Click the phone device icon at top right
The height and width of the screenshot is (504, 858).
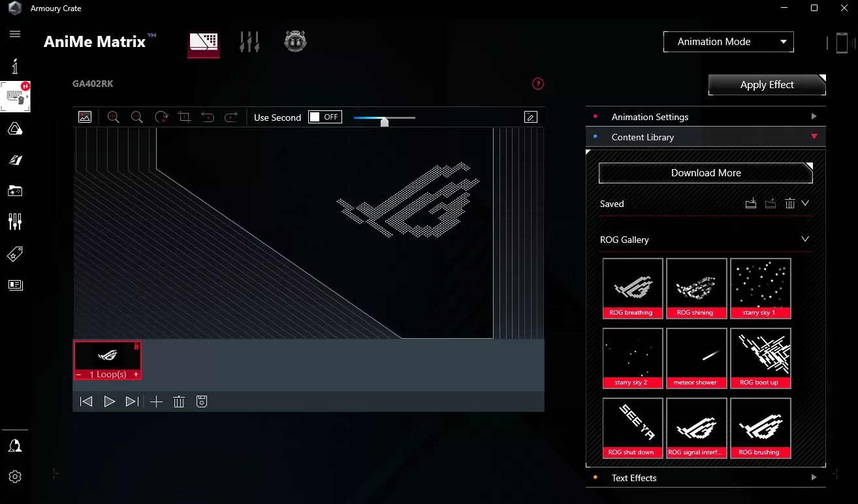(842, 43)
